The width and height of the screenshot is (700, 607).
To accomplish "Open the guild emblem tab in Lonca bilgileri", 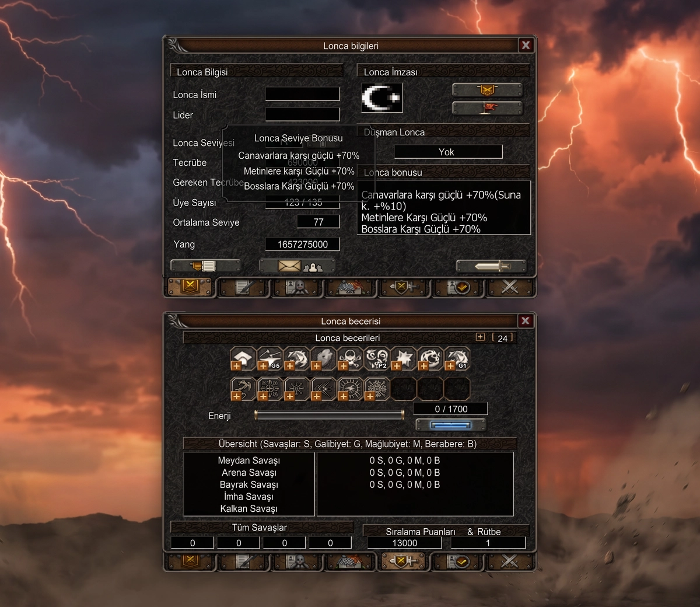I will [190, 287].
